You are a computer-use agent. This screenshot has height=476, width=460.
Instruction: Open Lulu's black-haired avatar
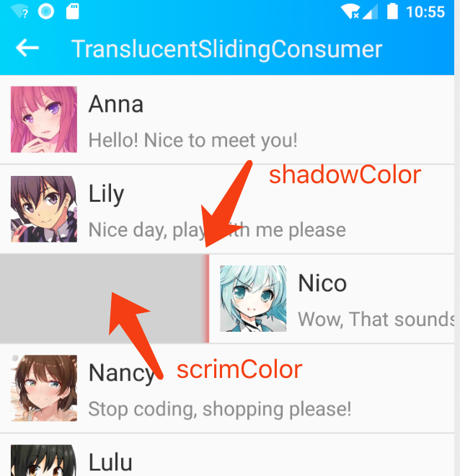point(44,460)
